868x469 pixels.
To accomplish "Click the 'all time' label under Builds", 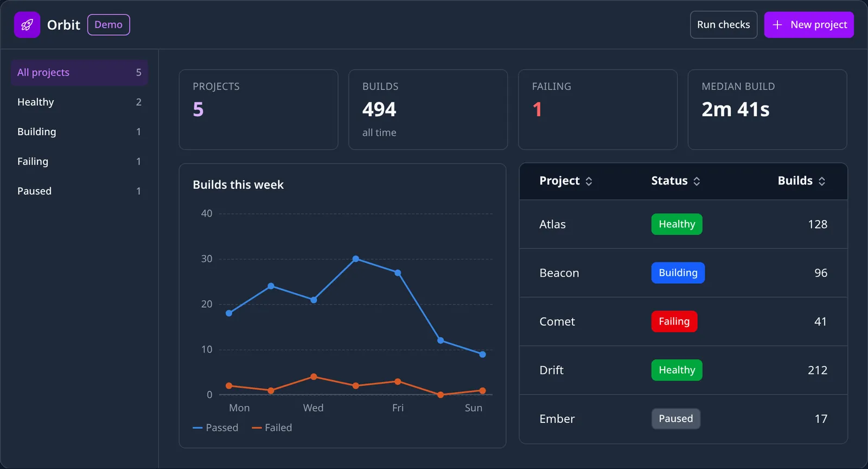I will [x=379, y=133].
